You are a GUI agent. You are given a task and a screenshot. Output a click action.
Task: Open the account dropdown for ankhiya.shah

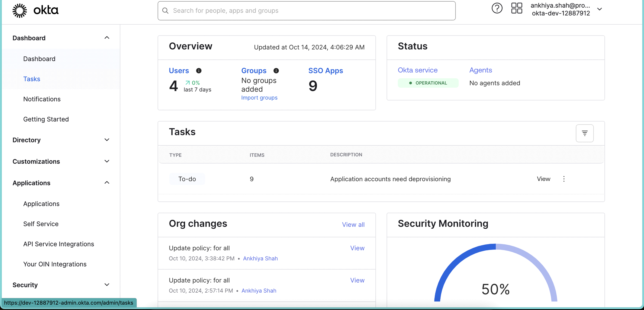pyautogui.click(x=600, y=9)
